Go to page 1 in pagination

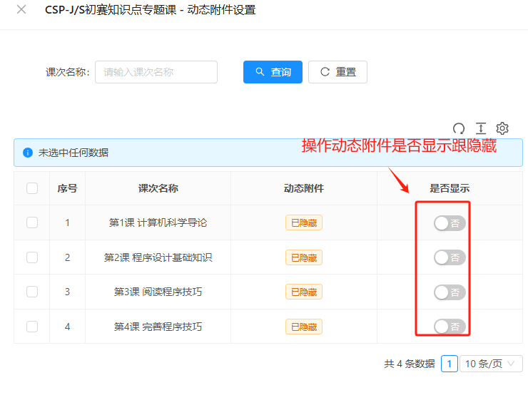449,364
